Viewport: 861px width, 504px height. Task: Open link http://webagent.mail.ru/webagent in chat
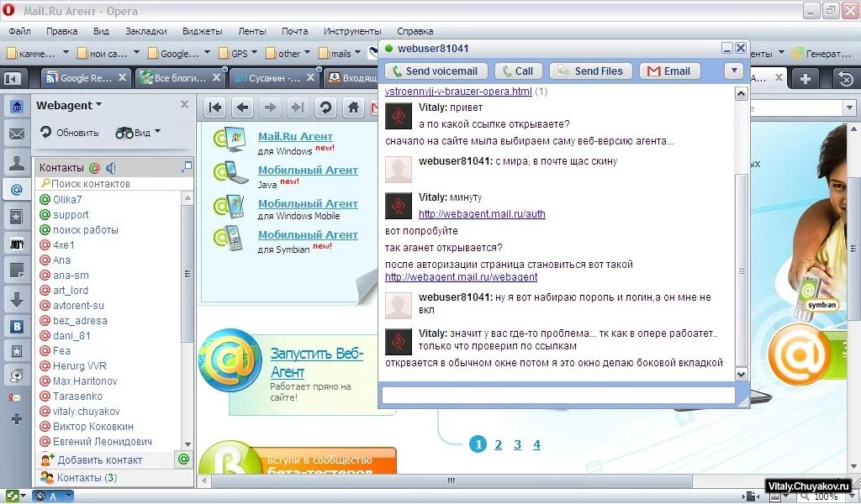[462, 277]
